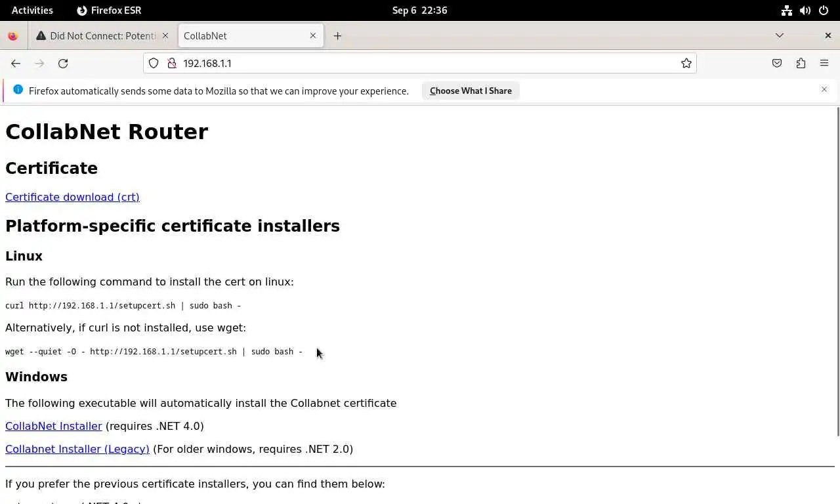
Task: Open the Pocket save icon
Action: tap(777, 63)
